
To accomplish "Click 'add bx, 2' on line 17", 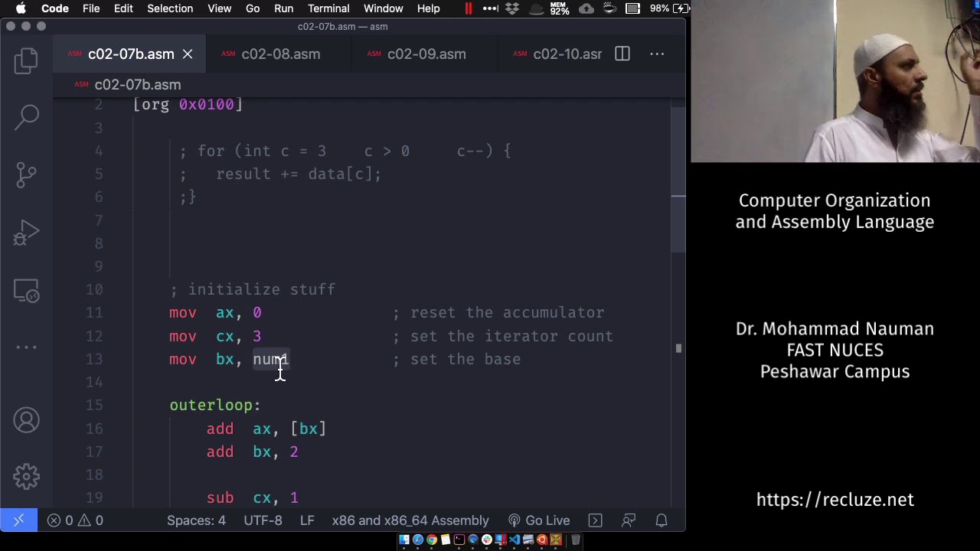I will pos(252,452).
